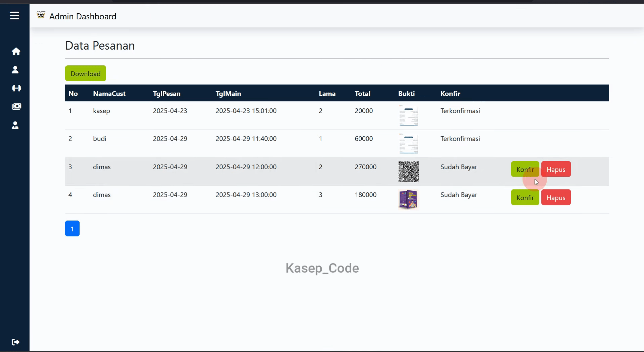The height and width of the screenshot is (352, 644).
Task: Open users page from sidebar person icon
Action: click(x=15, y=70)
